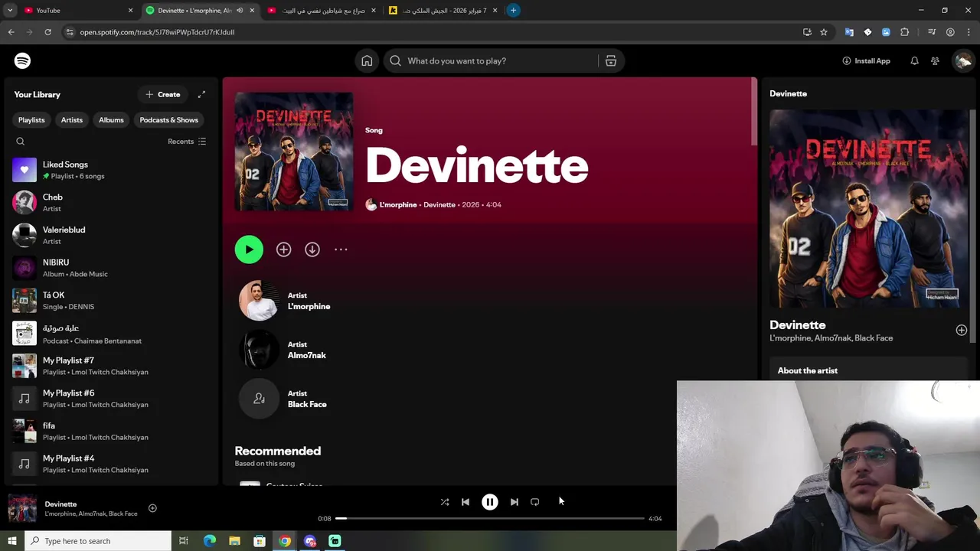Open the Friend Activity icon
The image size is (980, 551).
935,60
